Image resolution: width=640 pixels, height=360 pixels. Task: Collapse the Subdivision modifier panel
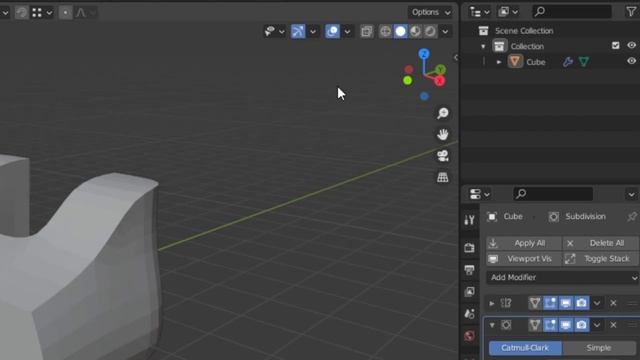(492, 325)
